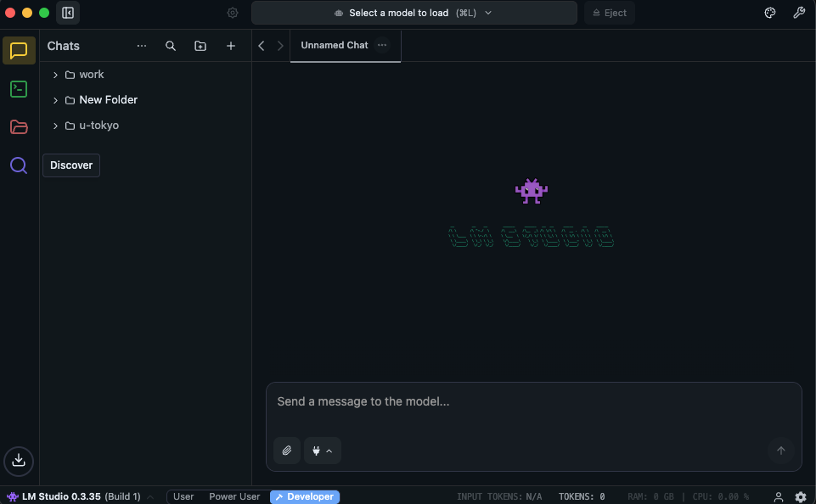Screen dimensions: 816x504
Task: Open app settings gear in status bar
Action: click(801, 496)
